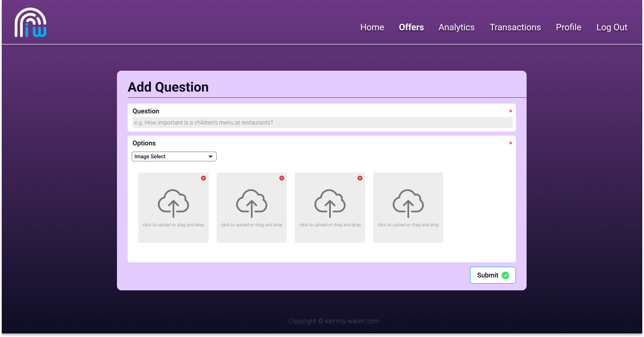
Task: Click the fourth tile's cloud upload icon
Action: coord(408,203)
